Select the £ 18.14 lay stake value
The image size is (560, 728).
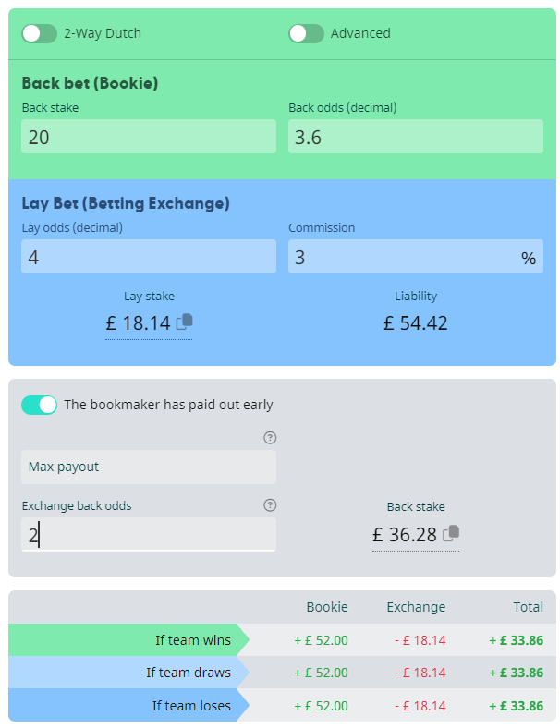point(139,323)
